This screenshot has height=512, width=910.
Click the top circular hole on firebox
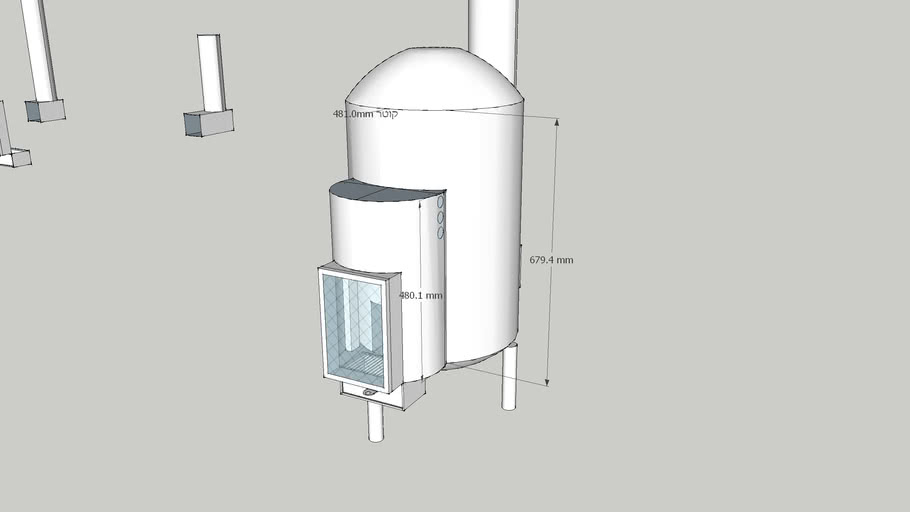click(440, 201)
